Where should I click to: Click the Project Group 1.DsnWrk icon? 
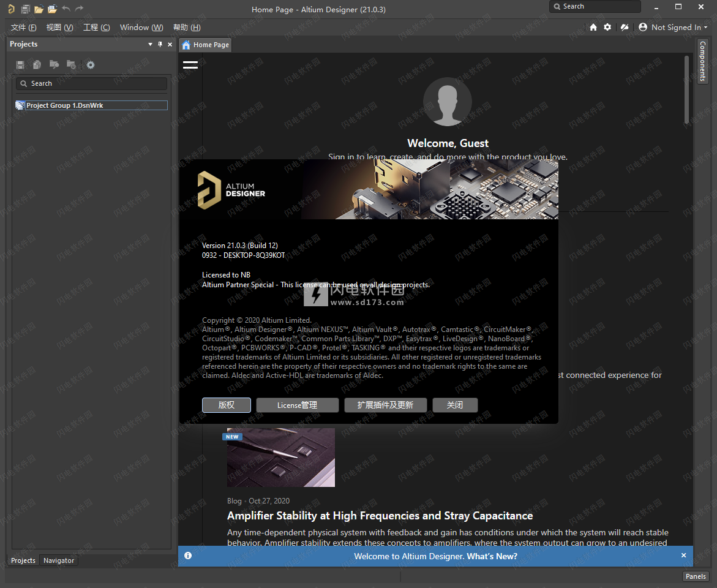tap(20, 105)
